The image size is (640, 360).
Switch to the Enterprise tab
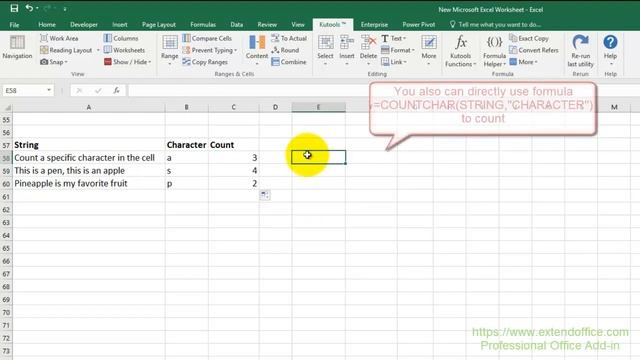[374, 24]
